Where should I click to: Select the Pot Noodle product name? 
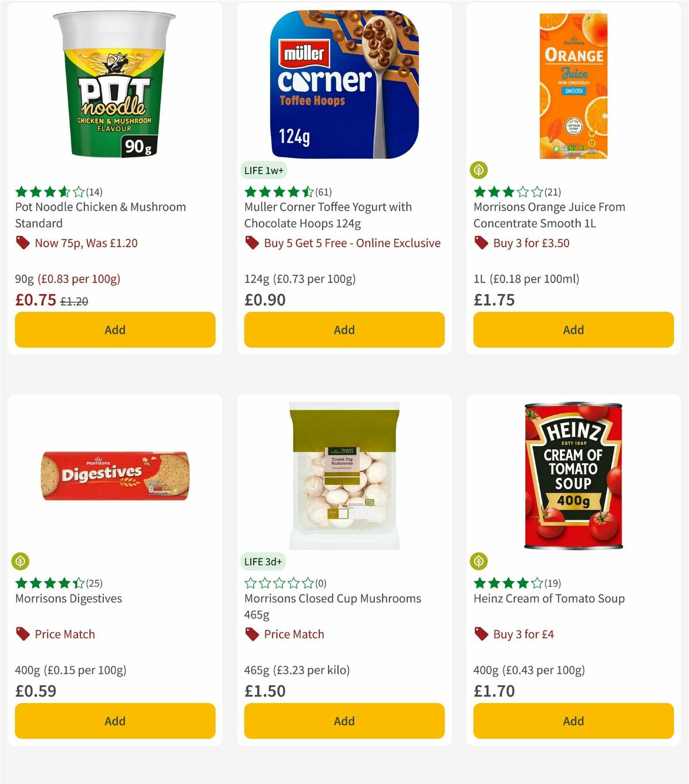tap(99, 215)
